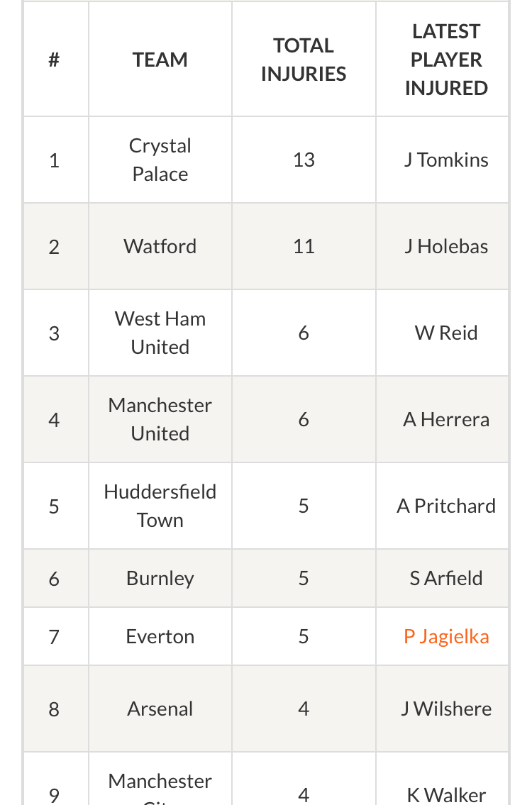Select the Arsenal team cell
This screenshot has width=532, height=805.
coord(160,709)
